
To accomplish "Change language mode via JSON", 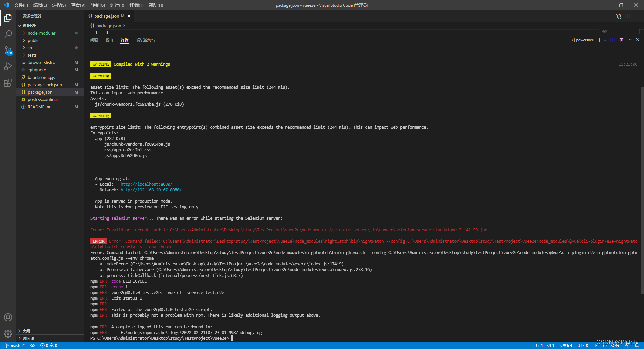I will 611,345.
